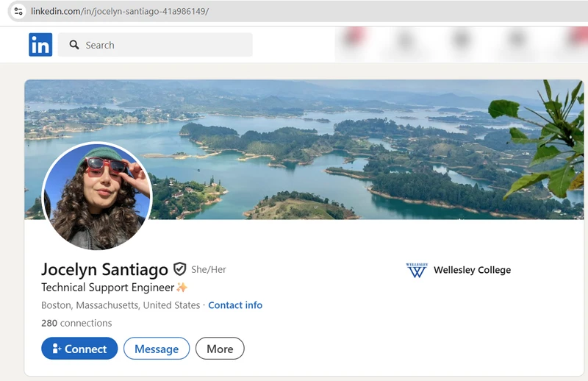Viewport: 588px width, 381px height.
Task: Open the Wellesley College text link
Action: coord(472,270)
